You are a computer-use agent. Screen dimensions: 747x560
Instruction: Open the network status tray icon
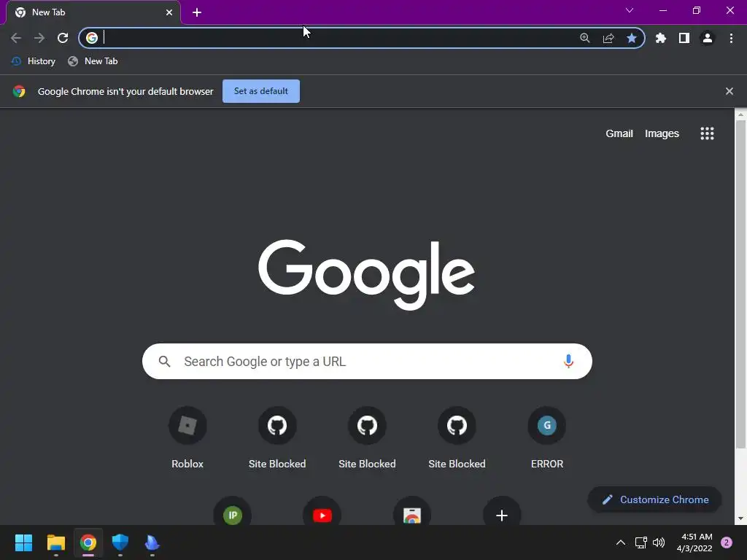pyautogui.click(x=640, y=542)
